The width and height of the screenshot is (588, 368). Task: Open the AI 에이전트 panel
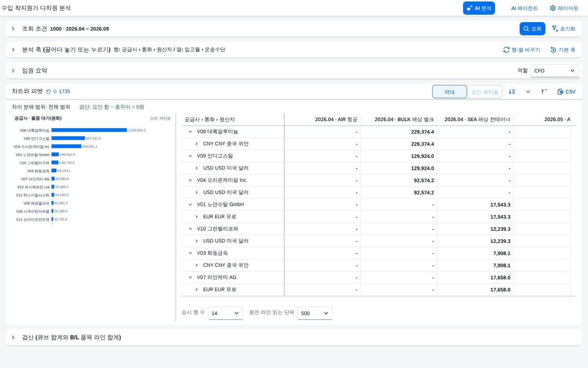pyautogui.click(x=524, y=8)
